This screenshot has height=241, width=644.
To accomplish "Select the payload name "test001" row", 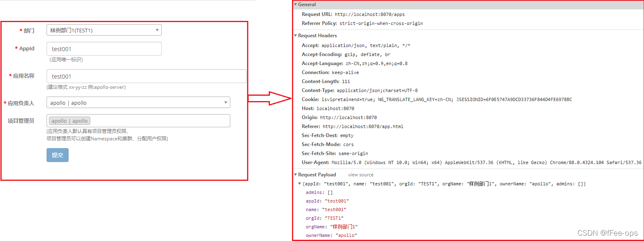I will 326,209.
